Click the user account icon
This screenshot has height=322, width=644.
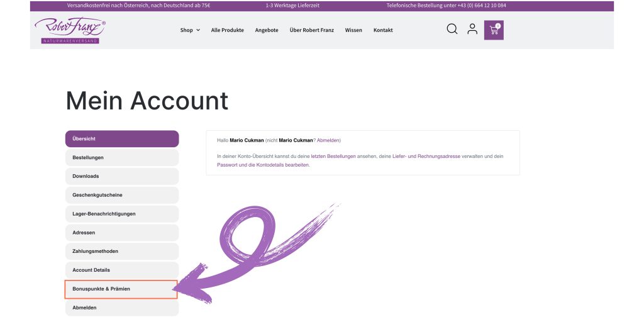tap(472, 29)
